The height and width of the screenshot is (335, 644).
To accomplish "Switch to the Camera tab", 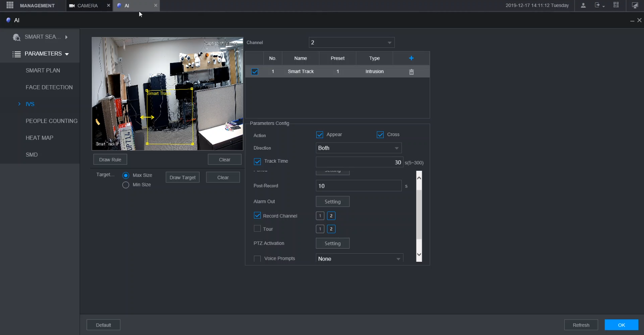I will click(87, 6).
